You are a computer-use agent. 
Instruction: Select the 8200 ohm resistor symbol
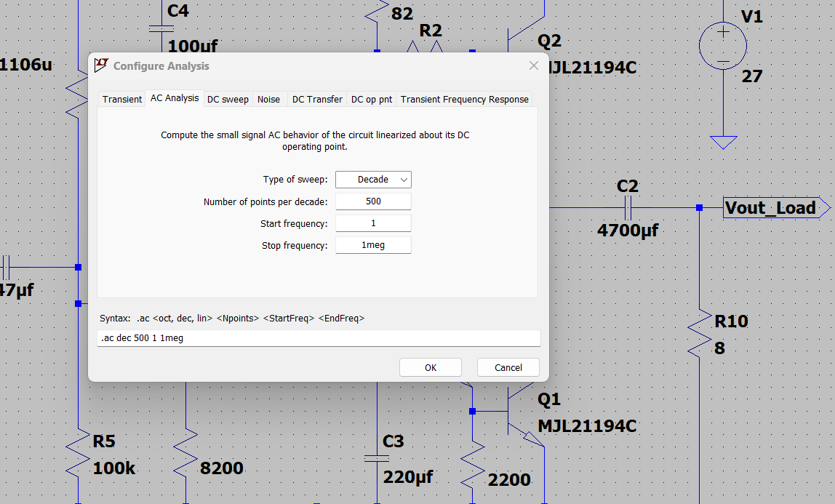pyautogui.click(x=186, y=452)
